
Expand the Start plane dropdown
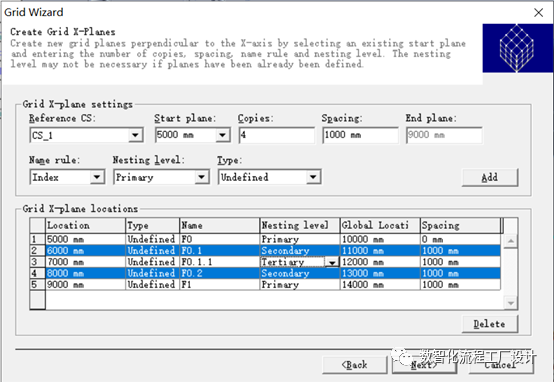click(x=223, y=135)
